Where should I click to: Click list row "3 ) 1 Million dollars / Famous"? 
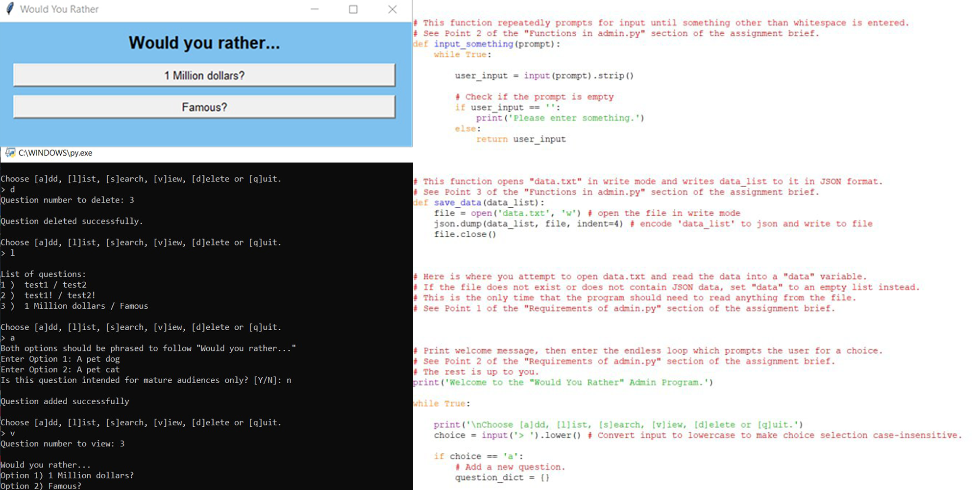74,306
